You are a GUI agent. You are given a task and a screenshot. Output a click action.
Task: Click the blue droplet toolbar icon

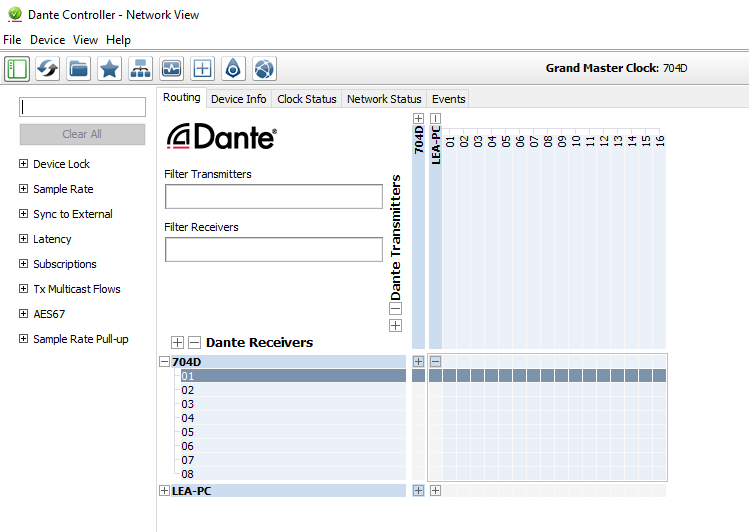(x=233, y=69)
